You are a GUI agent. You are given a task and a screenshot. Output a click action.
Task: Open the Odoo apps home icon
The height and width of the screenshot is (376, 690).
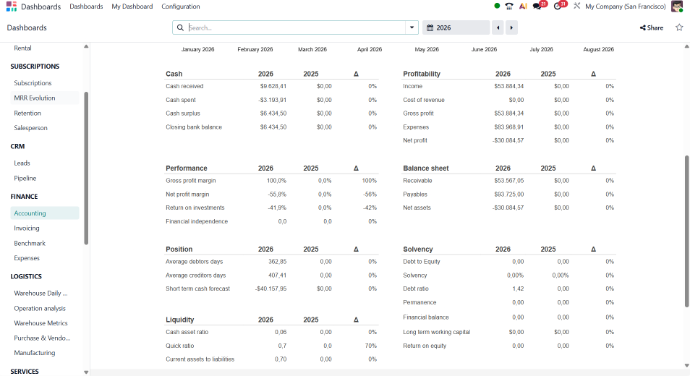coord(11,7)
